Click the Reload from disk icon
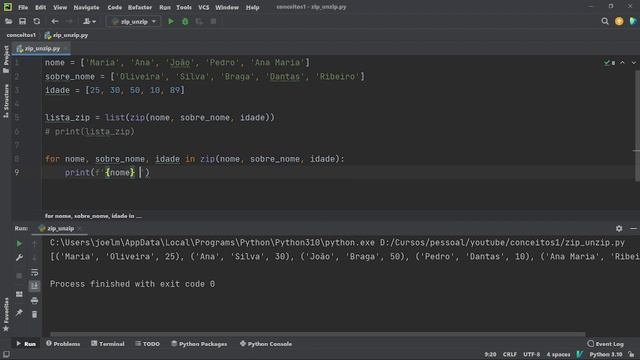The image size is (640, 360). click(37, 21)
